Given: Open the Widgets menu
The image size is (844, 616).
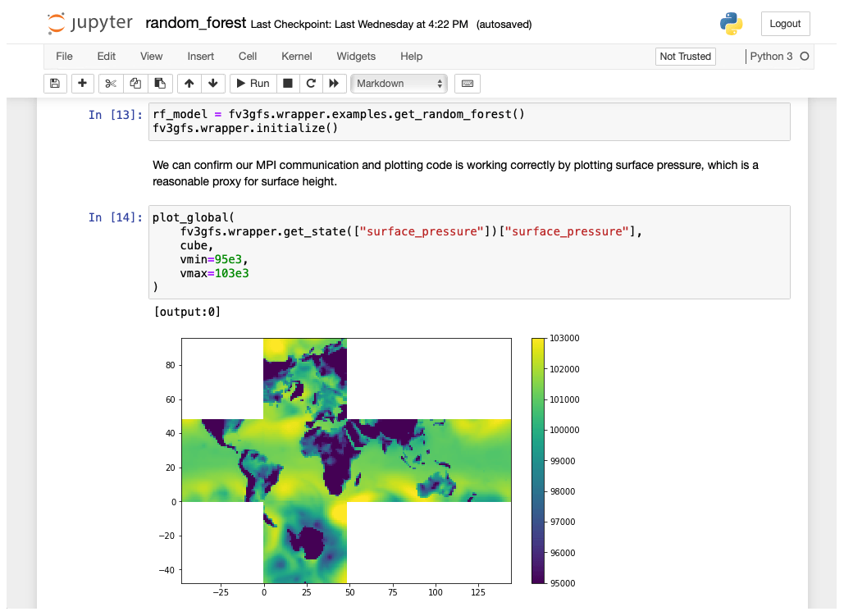Looking at the screenshot, I should coord(356,57).
